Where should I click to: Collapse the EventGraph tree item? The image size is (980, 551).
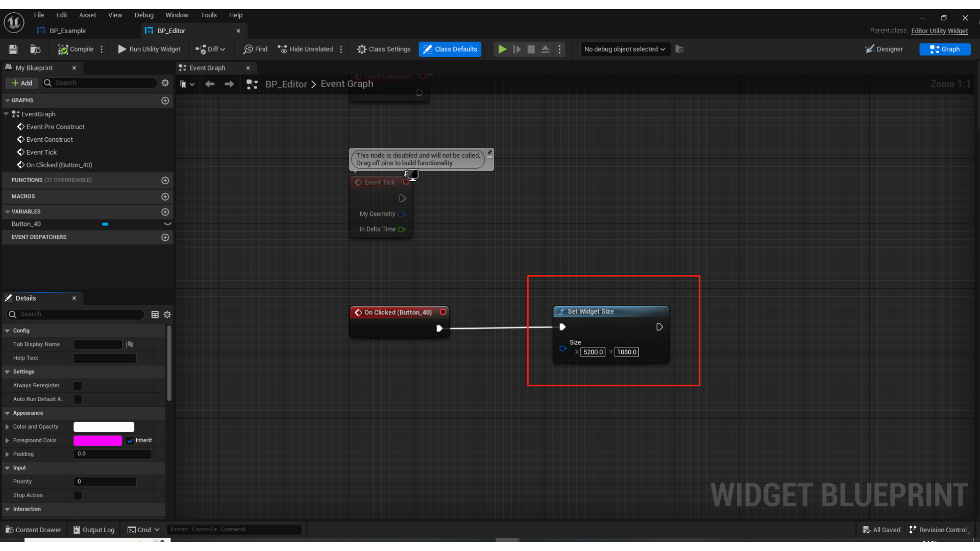point(6,114)
